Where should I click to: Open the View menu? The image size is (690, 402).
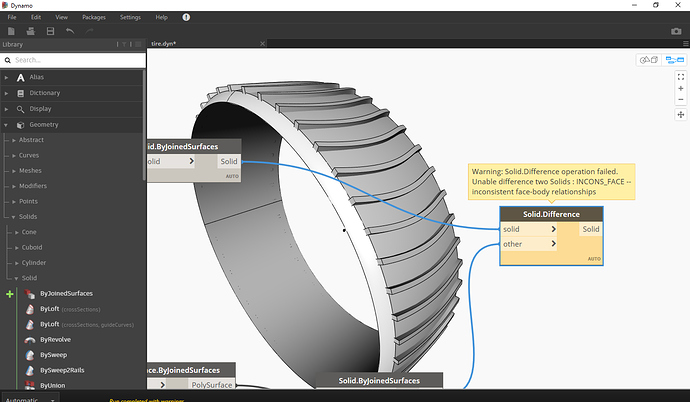pyautogui.click(x=62, y=17)
